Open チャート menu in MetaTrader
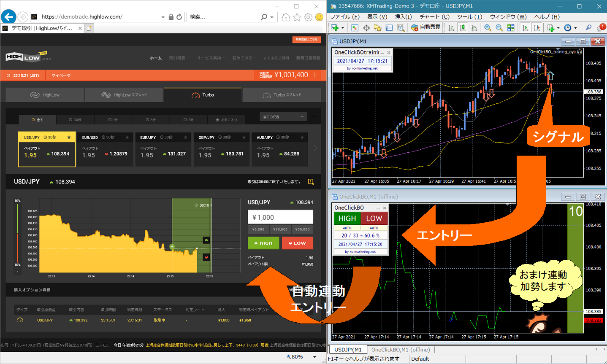 (x=434, y=17)
